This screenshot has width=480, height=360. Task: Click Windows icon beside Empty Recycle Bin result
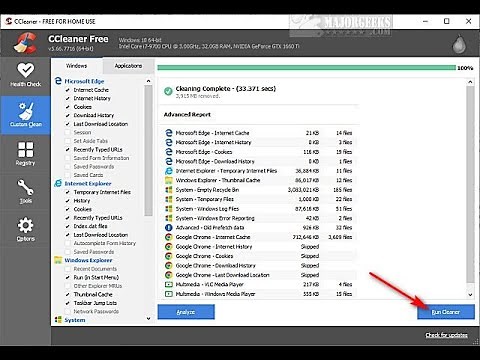pos(169,190)
